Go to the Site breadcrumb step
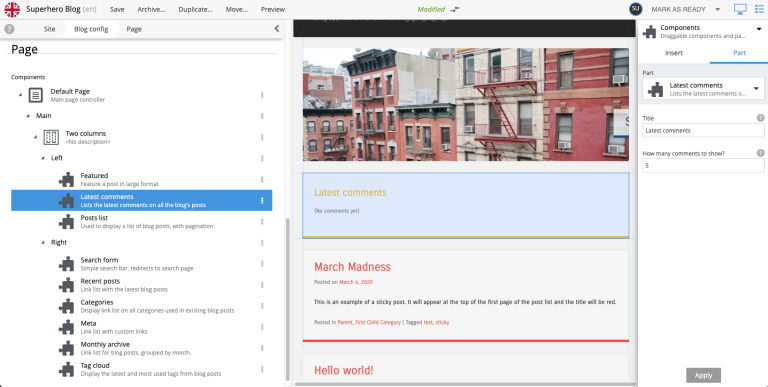The width and height of the screenshot is (768, 387). 49,29
